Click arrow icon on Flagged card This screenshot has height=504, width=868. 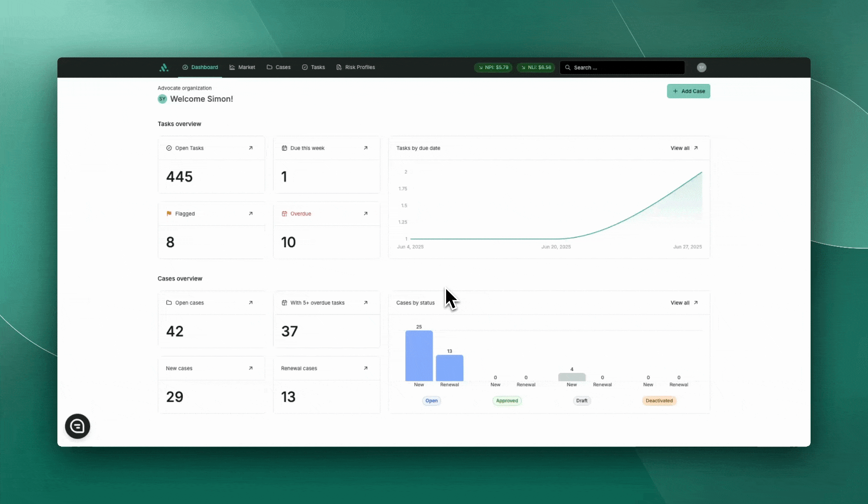(x=251, y=214)
